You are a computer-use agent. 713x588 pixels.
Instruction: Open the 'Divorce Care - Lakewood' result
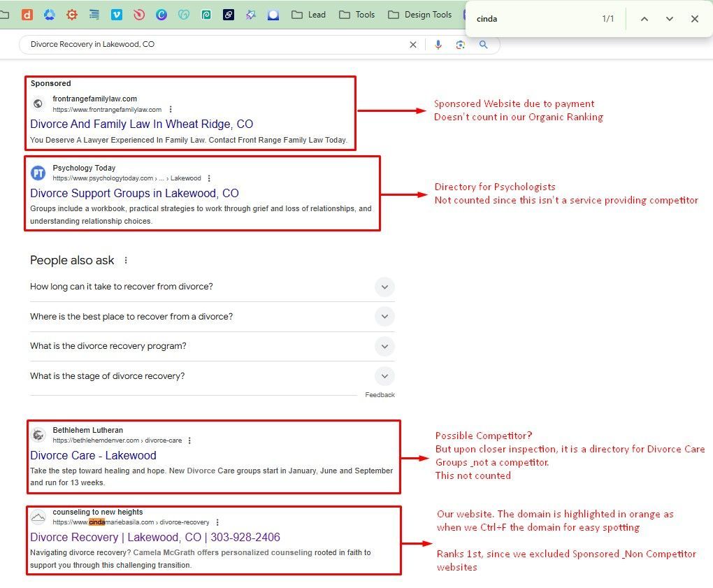93,455
